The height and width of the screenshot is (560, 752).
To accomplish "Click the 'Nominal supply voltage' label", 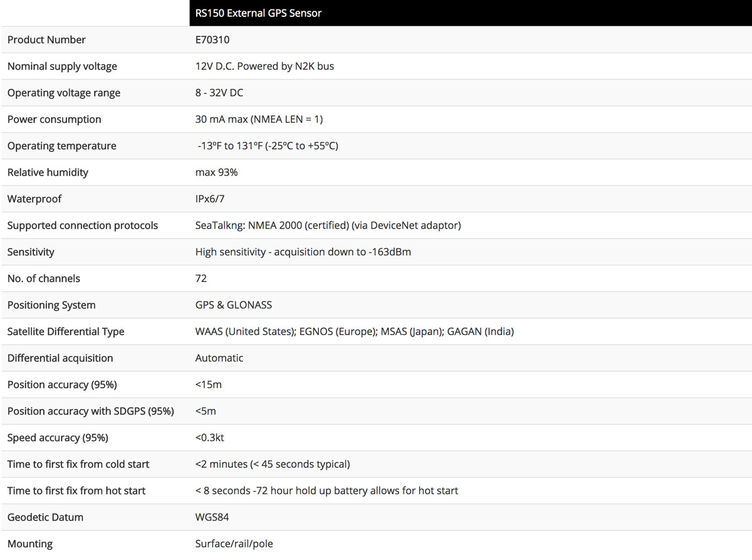I will (x=62, y=66).
